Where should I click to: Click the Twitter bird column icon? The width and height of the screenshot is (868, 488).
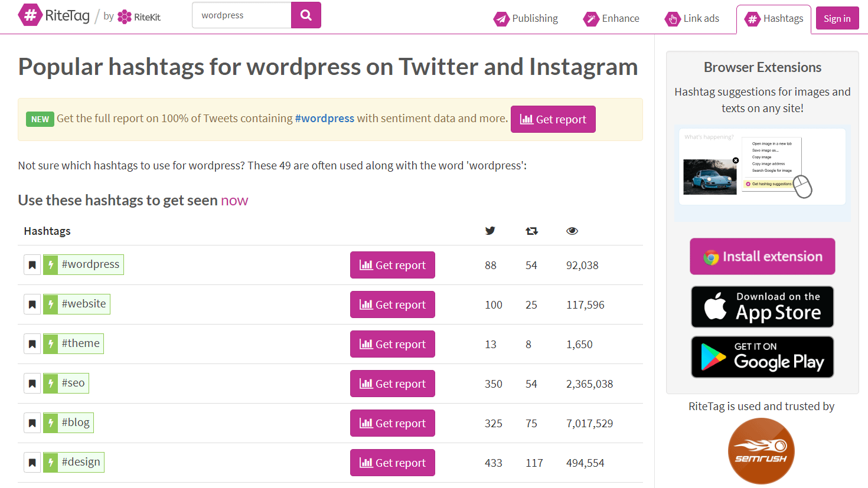[490, 231]
